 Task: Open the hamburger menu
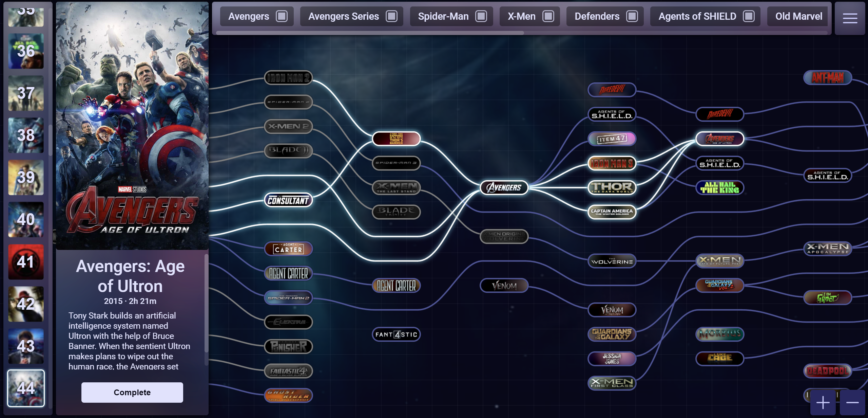coord(850,18)
